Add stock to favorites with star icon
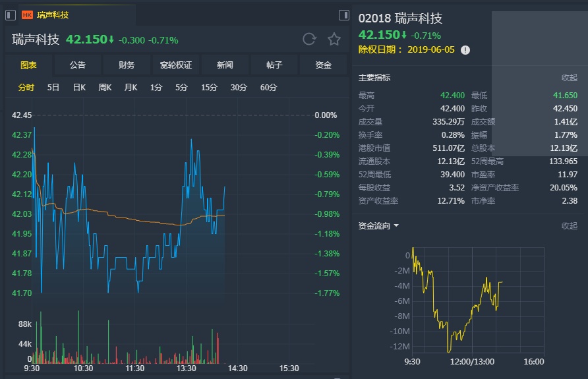588x379 pixels. click(334, 40)
